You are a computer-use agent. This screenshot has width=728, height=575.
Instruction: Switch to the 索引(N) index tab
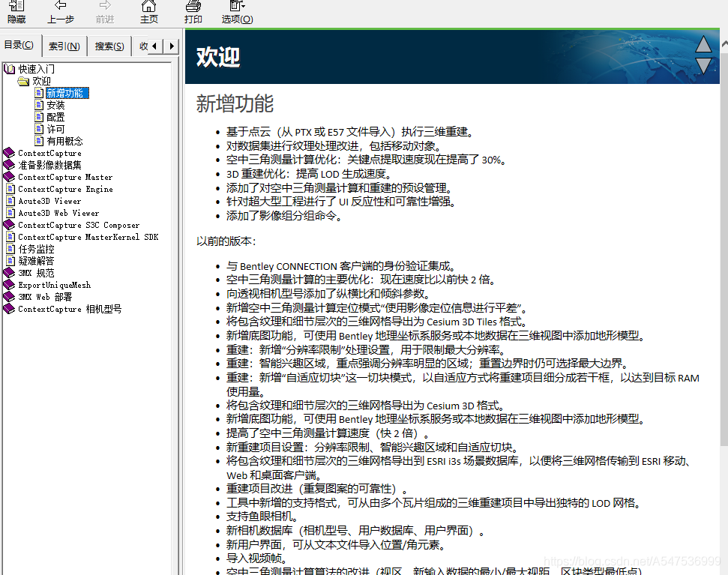64,46
